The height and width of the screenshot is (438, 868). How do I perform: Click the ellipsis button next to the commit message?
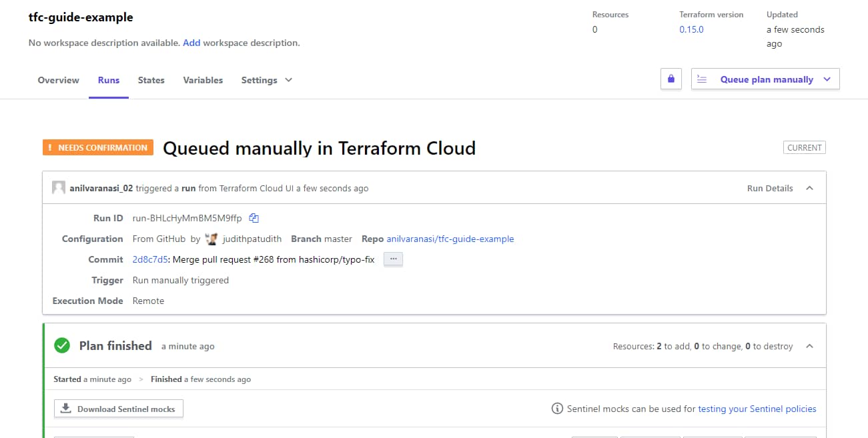coord(393,259)
